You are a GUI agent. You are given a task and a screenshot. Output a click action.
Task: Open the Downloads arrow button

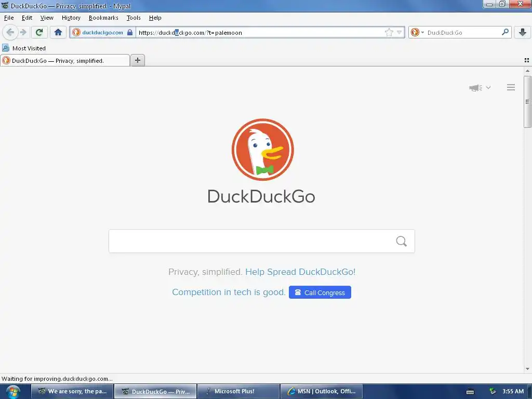tap(523, 33)
